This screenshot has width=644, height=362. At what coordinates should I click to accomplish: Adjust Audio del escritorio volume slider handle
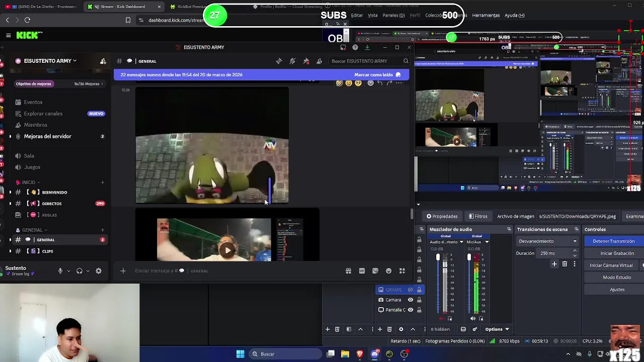(438, 257)
